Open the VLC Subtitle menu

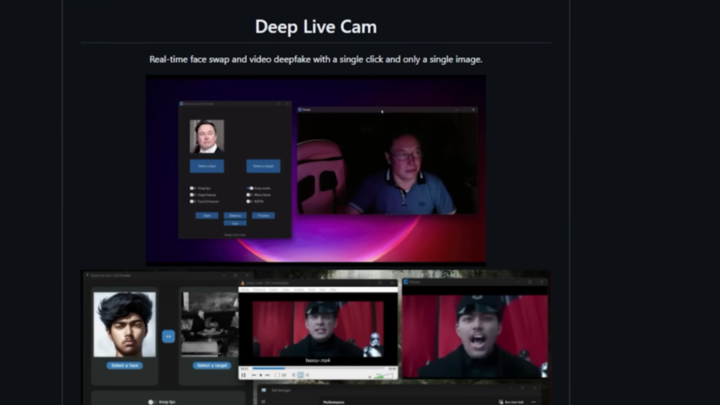pyautogui.click(x=299, y=290)
